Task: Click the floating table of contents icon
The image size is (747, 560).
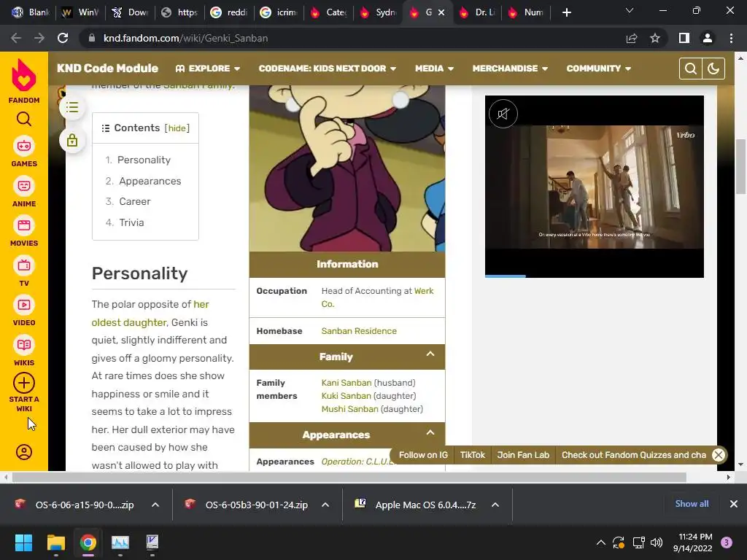Action: coord(72,107)
